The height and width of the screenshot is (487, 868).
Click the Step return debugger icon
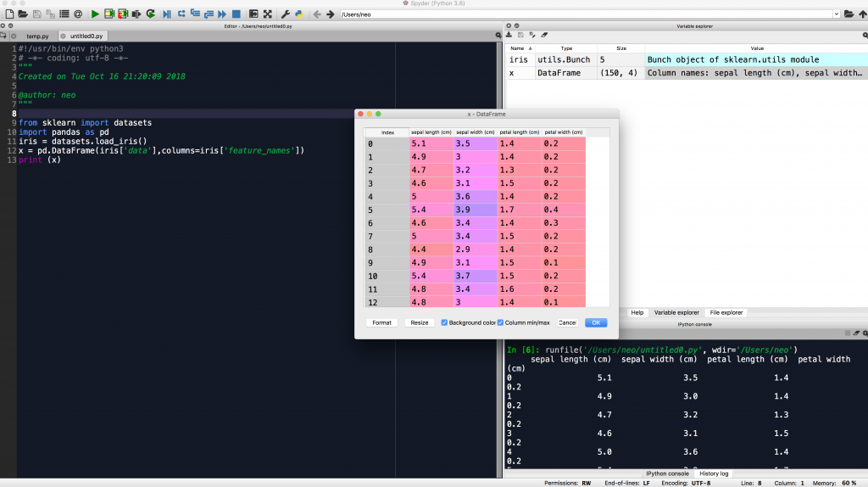click(x=209, y=14)
